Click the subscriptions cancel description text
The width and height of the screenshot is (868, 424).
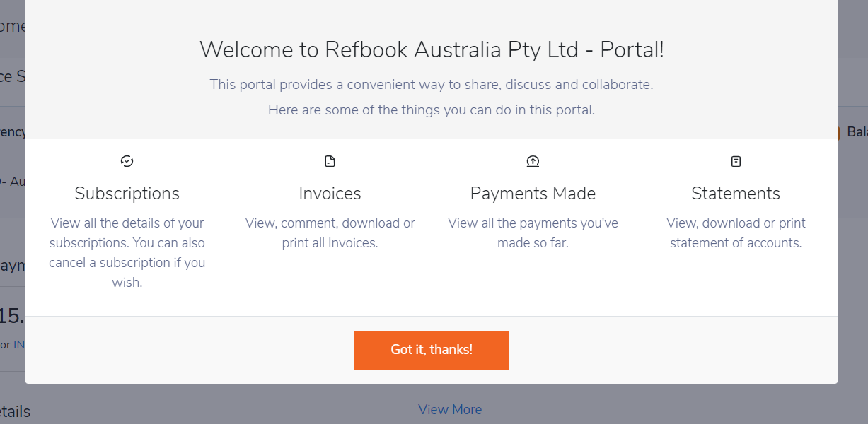pos(127,252)
